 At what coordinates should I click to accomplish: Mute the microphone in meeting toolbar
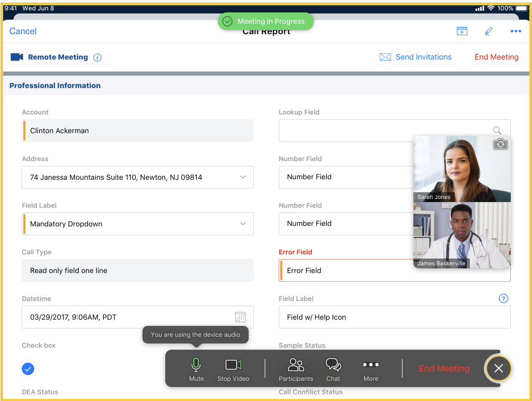pos(196,369)
